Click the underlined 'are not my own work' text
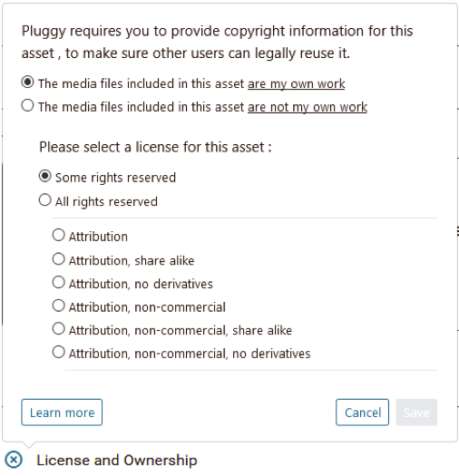The width and height of the screenshot is (459, 476). (308, 108)
